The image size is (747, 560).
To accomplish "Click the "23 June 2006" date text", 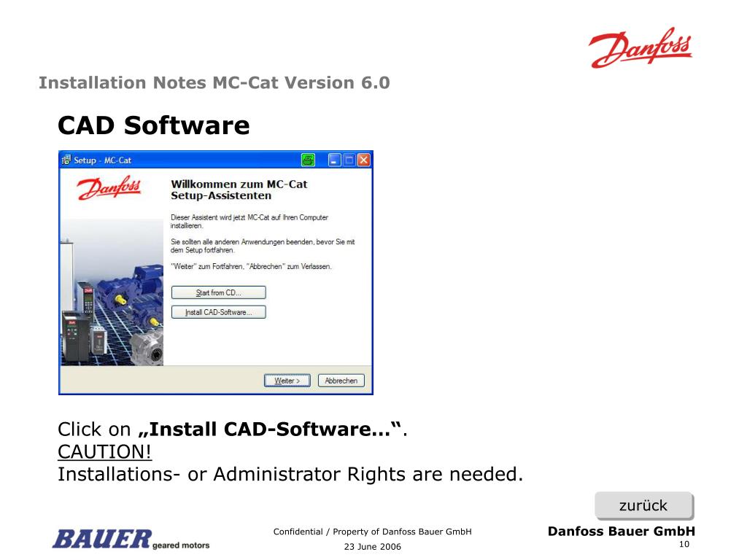I will point(373,547).
